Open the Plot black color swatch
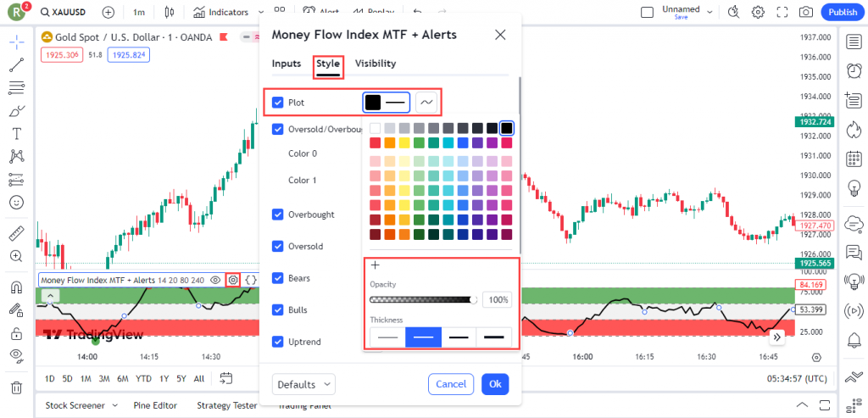The height and width of the screenshot is (418, 868). 373,103
